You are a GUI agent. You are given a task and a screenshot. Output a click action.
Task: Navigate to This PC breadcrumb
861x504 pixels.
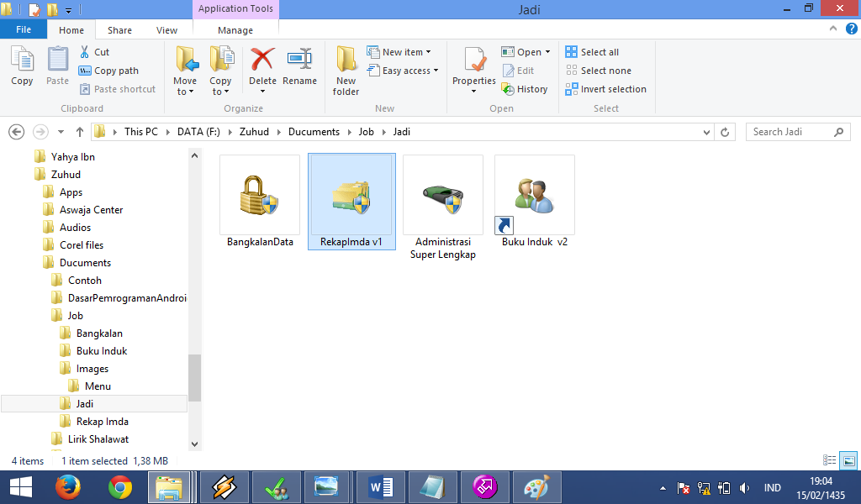pos(141,132)
